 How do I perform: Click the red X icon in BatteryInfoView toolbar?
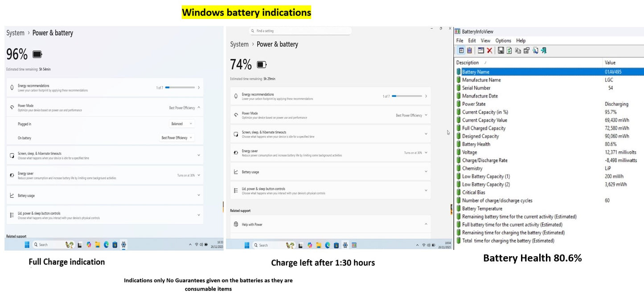pyautogui.click(x=489, y=51)
